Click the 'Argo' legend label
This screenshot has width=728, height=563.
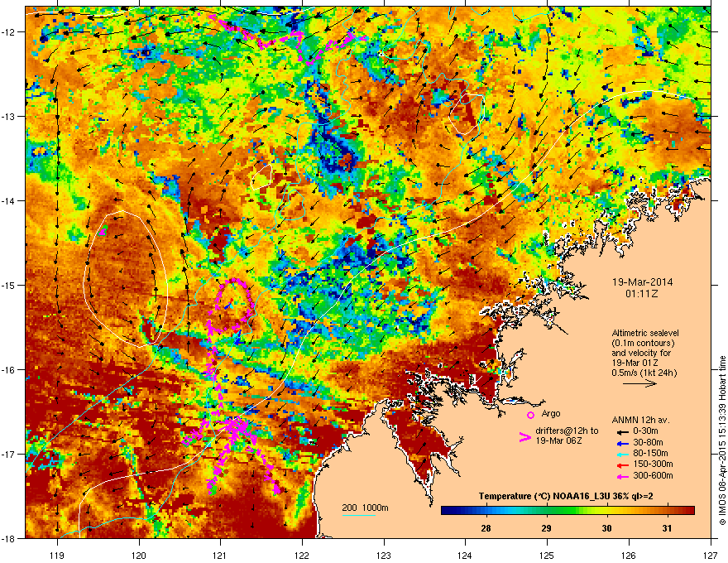pyautogui.click(x=551, y=413)
